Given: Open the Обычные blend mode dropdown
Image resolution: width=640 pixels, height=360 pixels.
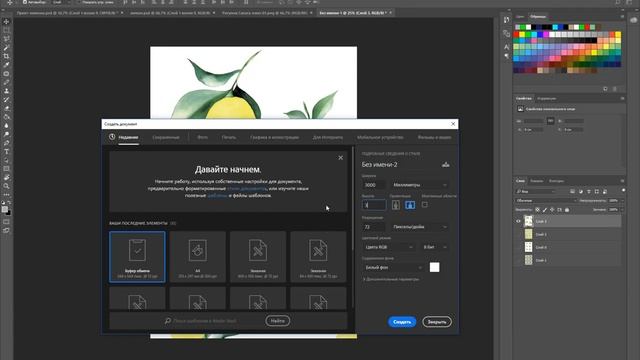Looking at the screenshot, I should (x=546, y=200).
